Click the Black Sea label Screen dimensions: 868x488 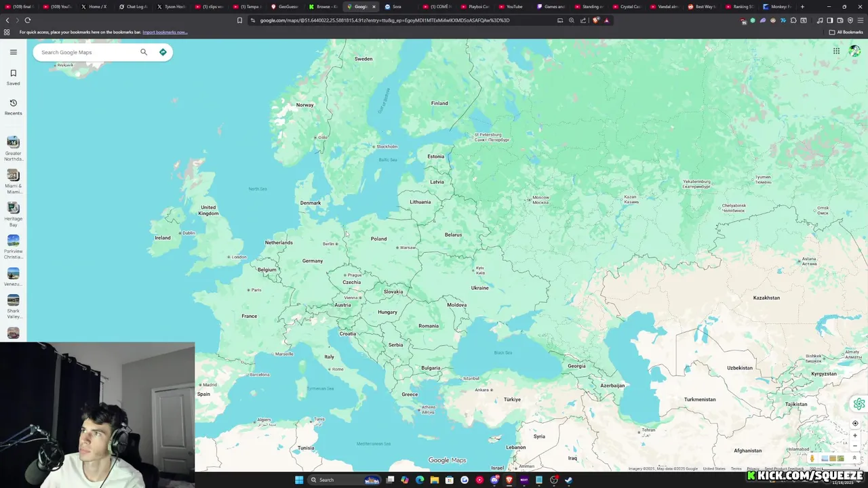pyautogui.click(x=503, y=352)
